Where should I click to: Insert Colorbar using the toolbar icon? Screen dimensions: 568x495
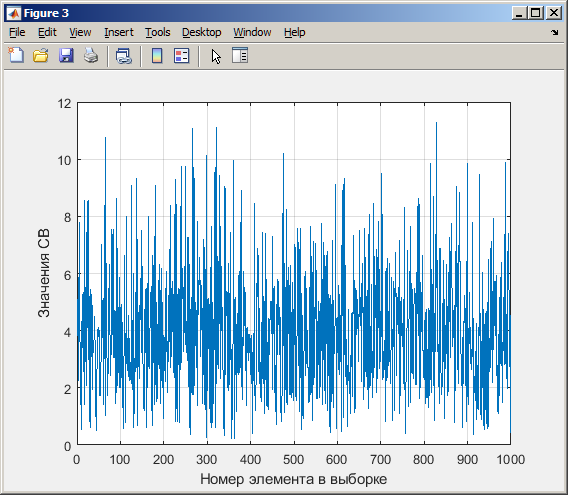[157, 56]
